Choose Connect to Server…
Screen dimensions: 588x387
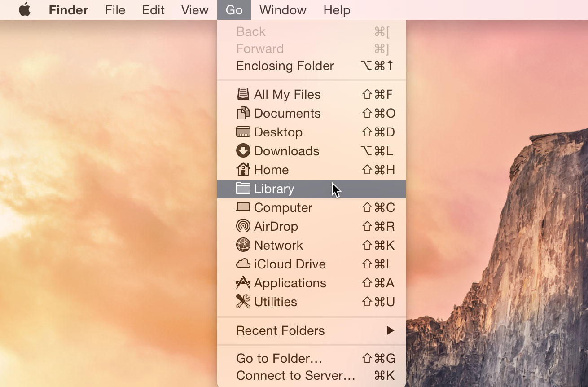312,375
